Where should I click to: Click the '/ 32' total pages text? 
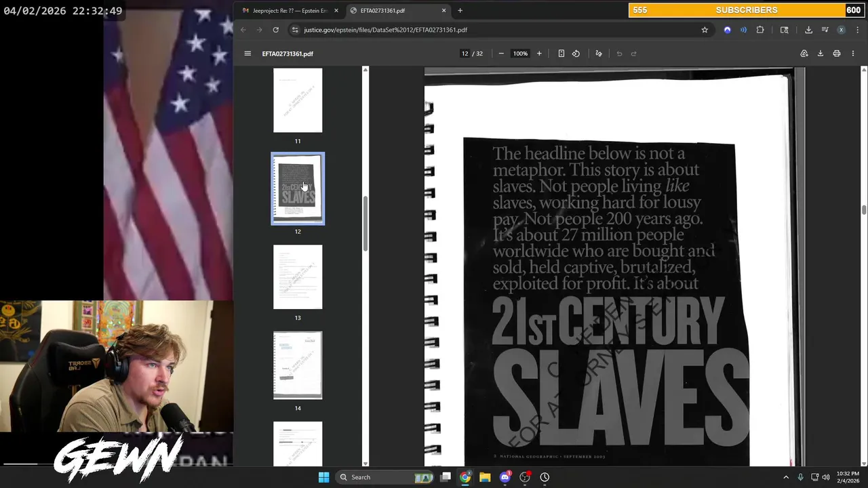pos(479,54)
